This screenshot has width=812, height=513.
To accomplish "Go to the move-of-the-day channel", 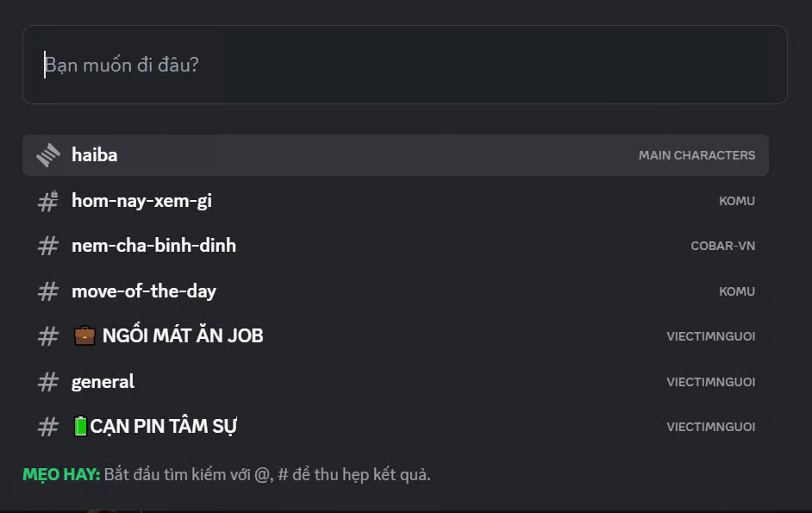I will pyautogui.click(x=144, y=291).
